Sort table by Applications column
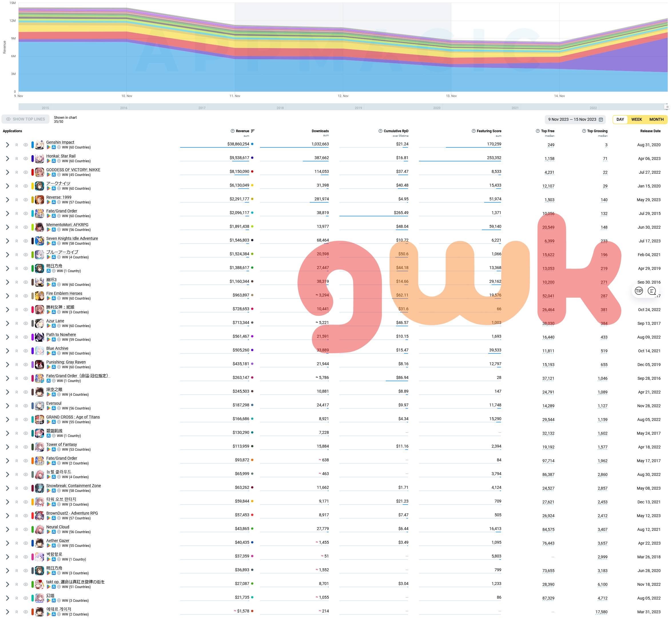This screenshot has height=619, width=672. click(12, 131)
